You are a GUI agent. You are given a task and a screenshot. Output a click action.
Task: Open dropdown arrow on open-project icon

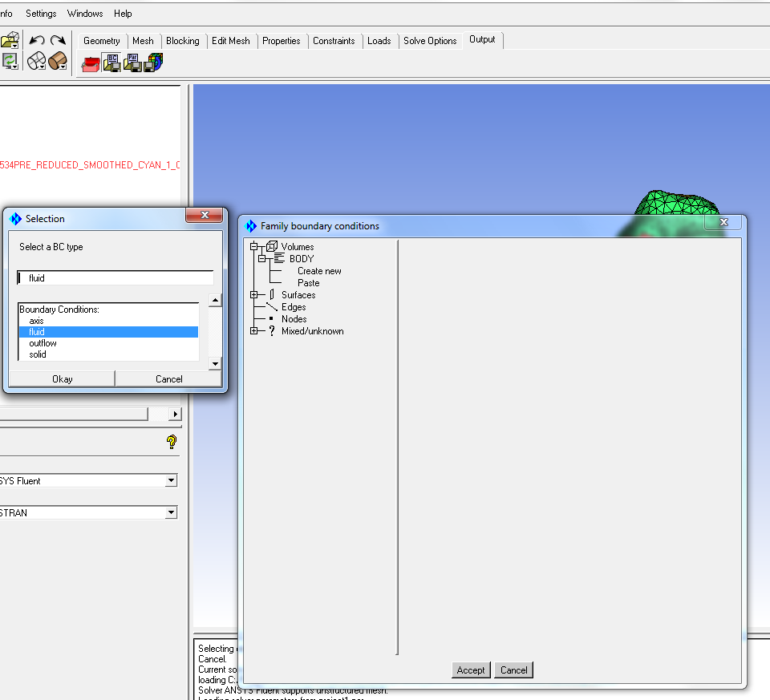(x=15, y=46)
